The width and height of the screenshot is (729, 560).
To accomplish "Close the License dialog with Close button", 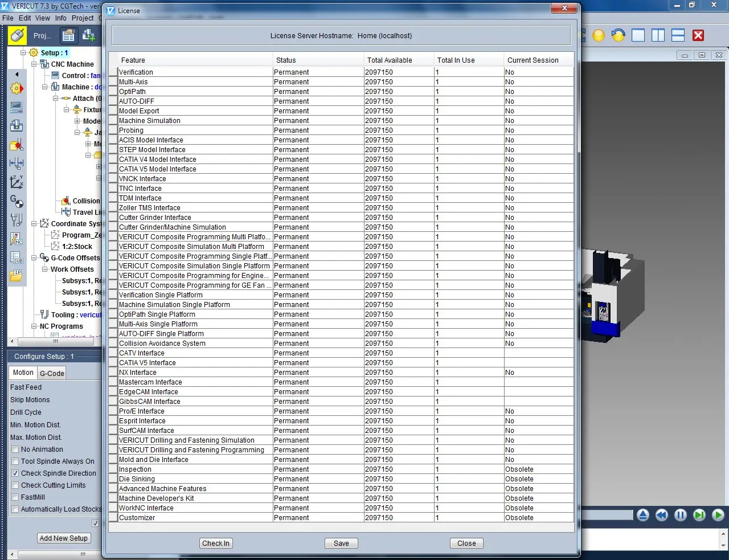I will tap(466, 543).
